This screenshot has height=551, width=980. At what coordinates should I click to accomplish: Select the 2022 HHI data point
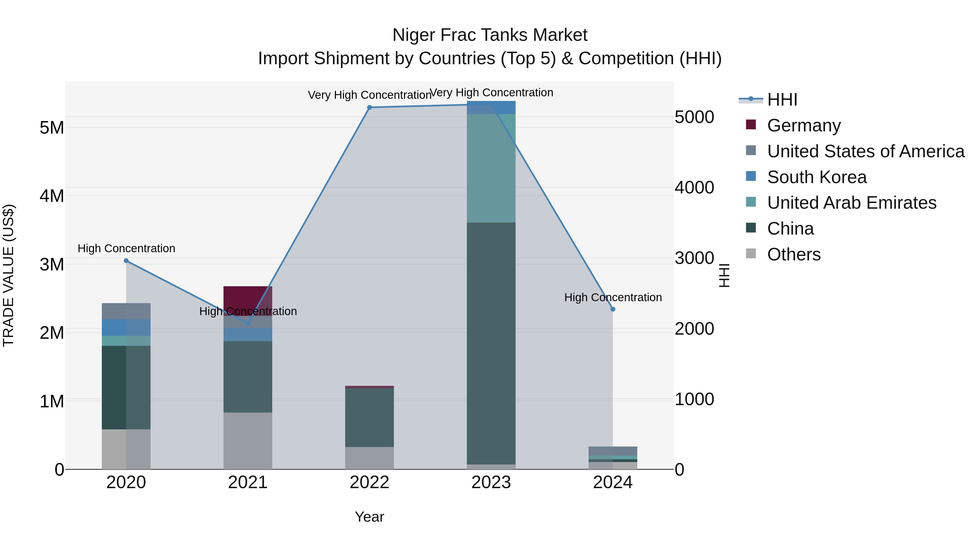(x=369, y=107)
